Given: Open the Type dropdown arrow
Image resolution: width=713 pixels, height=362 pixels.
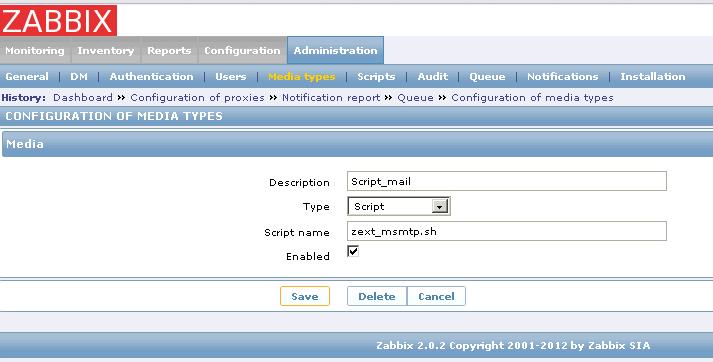Looking at the screenshot, I should point(440,206).
